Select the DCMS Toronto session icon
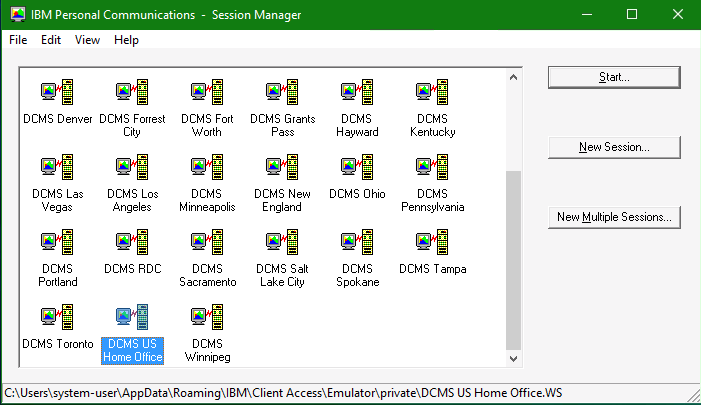This screenshot has height=405, width=701. tap(57, 317)
